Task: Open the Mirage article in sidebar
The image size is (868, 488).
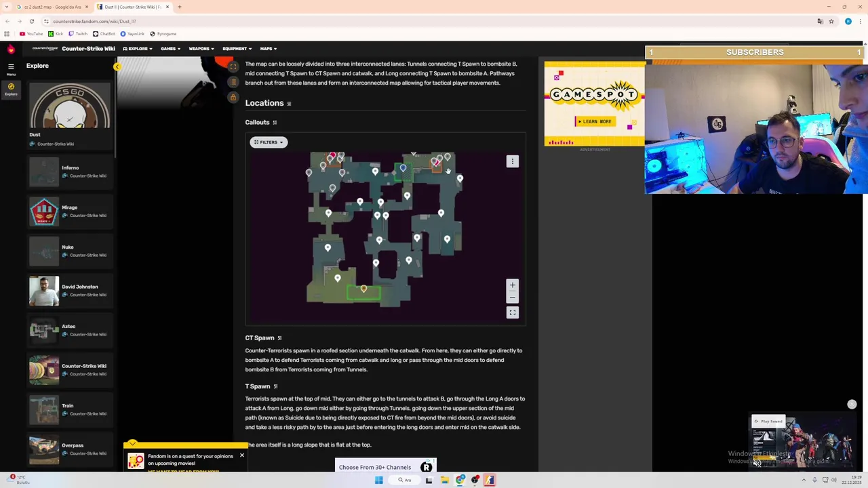Action: [69, 211]
